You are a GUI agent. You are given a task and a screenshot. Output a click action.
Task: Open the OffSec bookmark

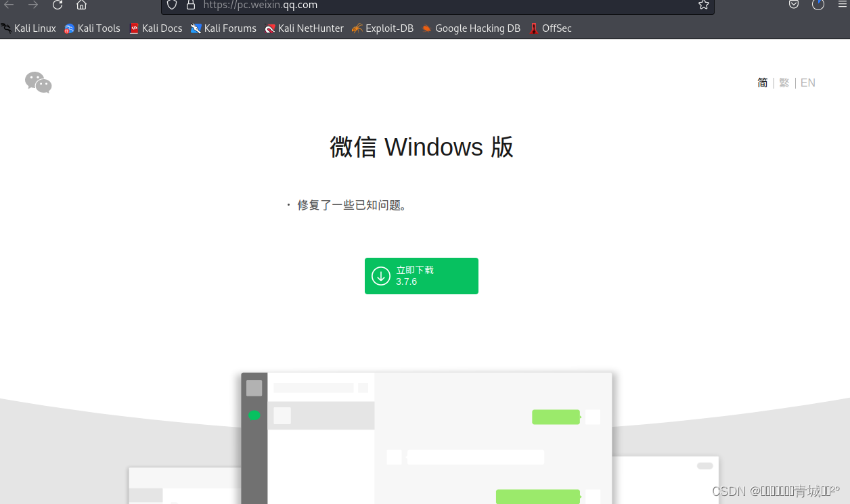coord(550,28)
